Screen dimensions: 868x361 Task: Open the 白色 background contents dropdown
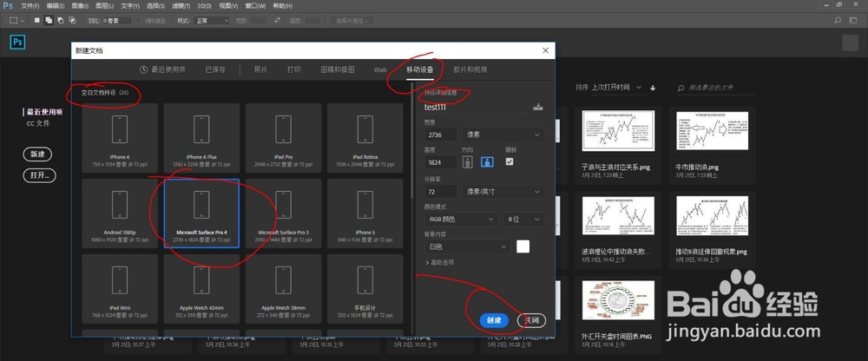click(467, 246)
